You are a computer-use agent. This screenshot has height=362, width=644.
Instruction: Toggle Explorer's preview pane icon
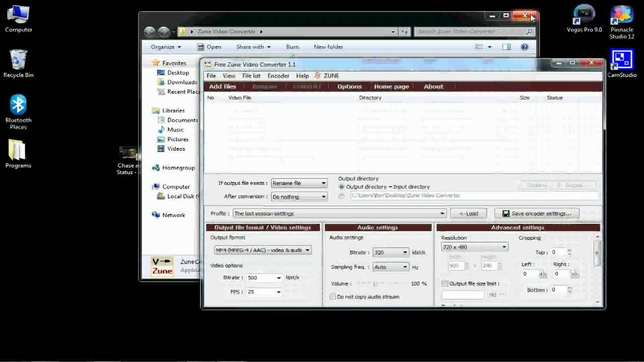click(507, 47)
